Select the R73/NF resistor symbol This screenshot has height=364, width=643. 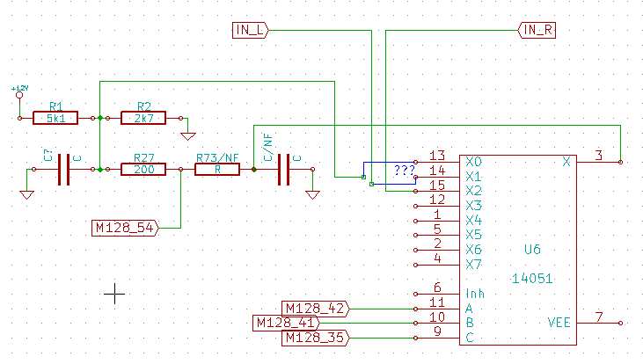[216, 169]
